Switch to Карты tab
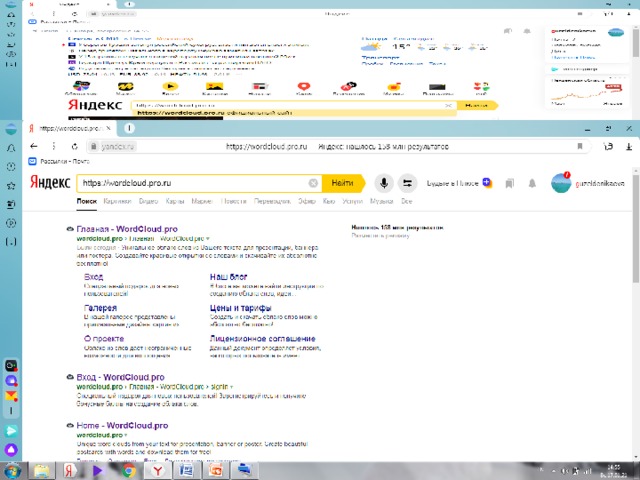The height and width of the screenshot is (480, 640). coord(175,201)
